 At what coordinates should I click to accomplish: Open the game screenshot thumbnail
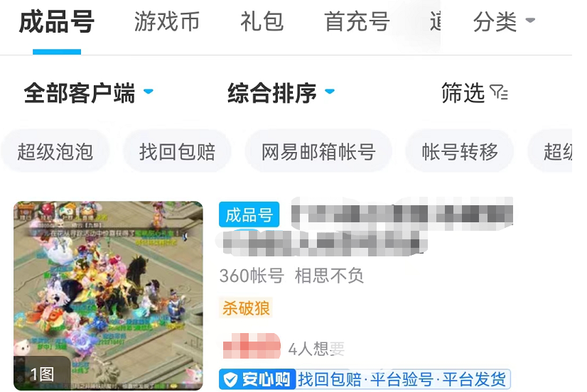click(108, 295)
